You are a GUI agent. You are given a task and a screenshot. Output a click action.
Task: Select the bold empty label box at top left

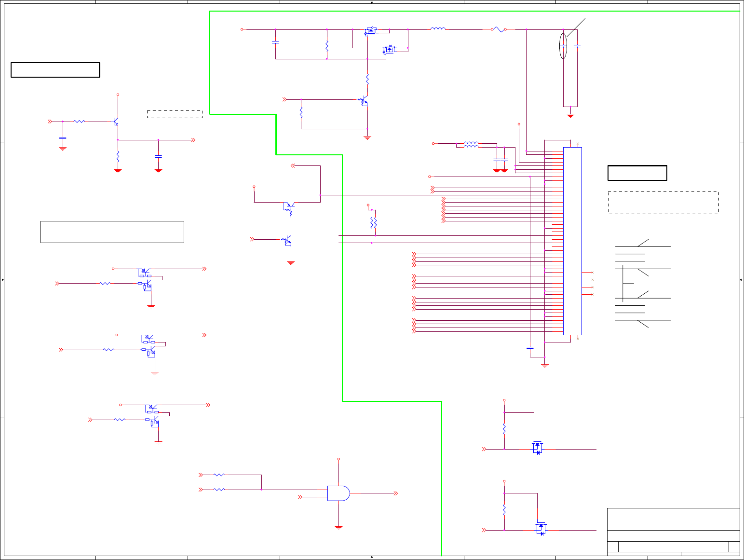point(55,70)
